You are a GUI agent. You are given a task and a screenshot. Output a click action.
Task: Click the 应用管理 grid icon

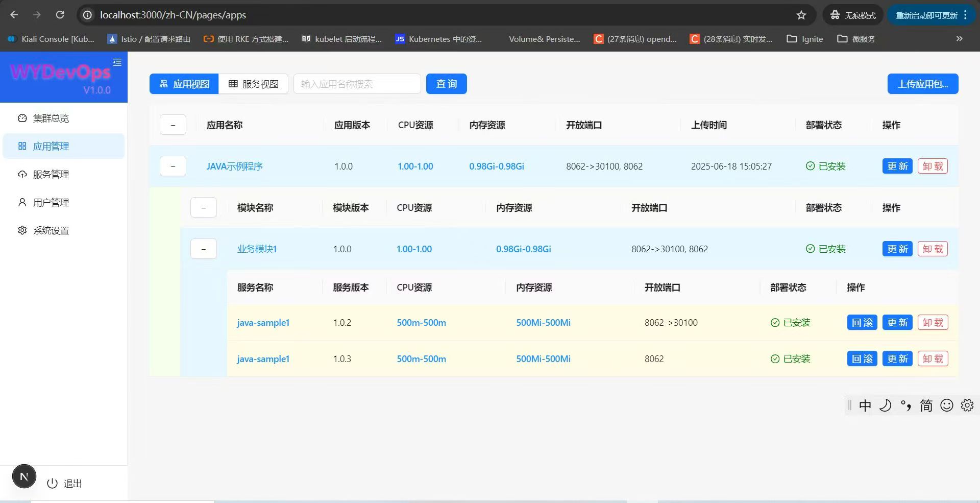coord(22,146)
